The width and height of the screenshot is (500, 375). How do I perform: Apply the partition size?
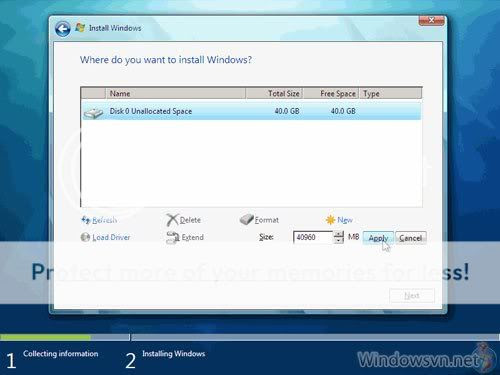pos(378,238)
